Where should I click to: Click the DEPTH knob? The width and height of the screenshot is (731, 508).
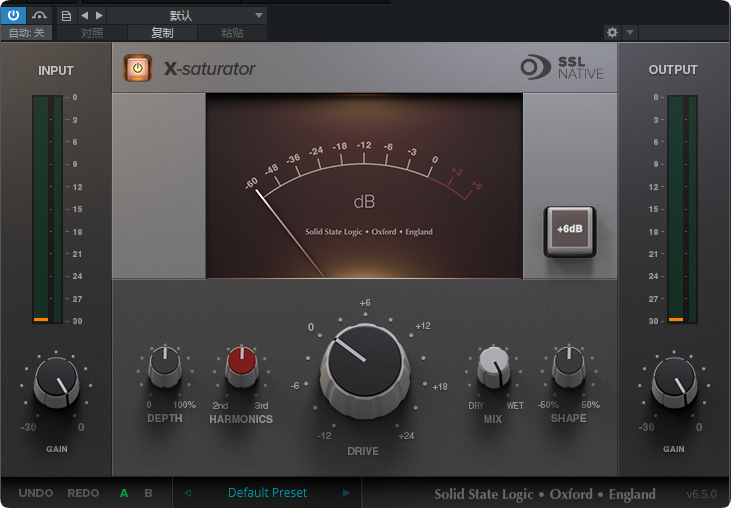(165, 367)
